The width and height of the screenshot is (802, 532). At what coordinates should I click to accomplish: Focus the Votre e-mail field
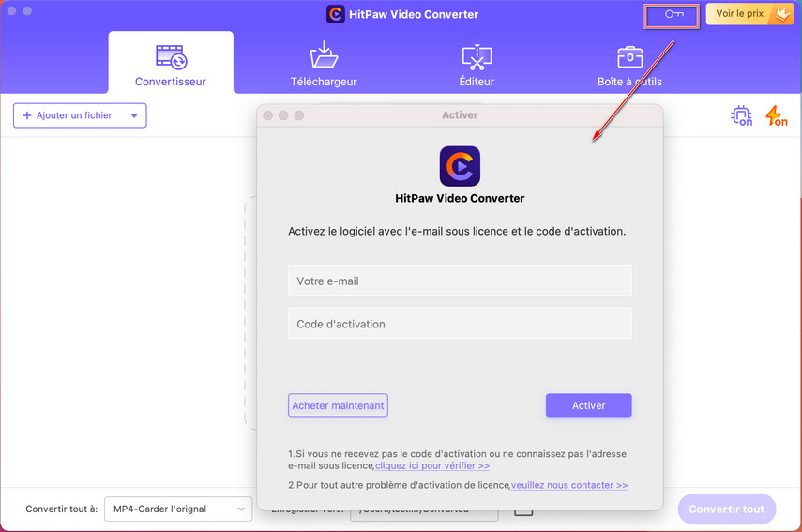460,281
